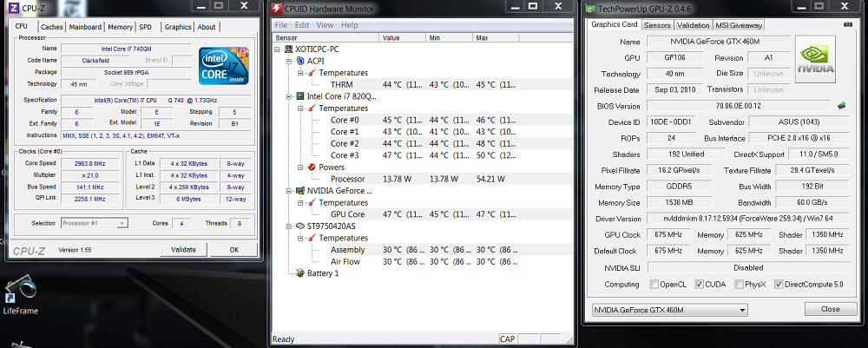Click the Intel Core i7 logo in CPU-Z

[x=224, y=66]
